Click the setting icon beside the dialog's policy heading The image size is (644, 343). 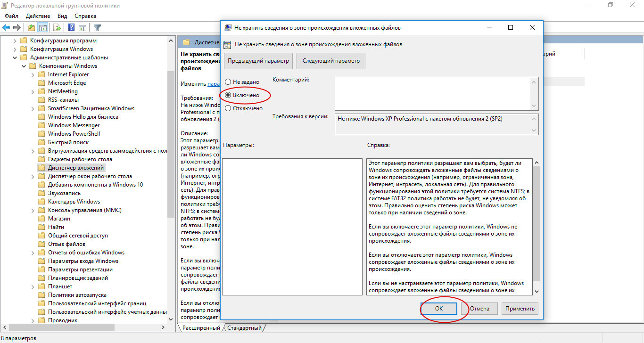click(x=227, y=45)
